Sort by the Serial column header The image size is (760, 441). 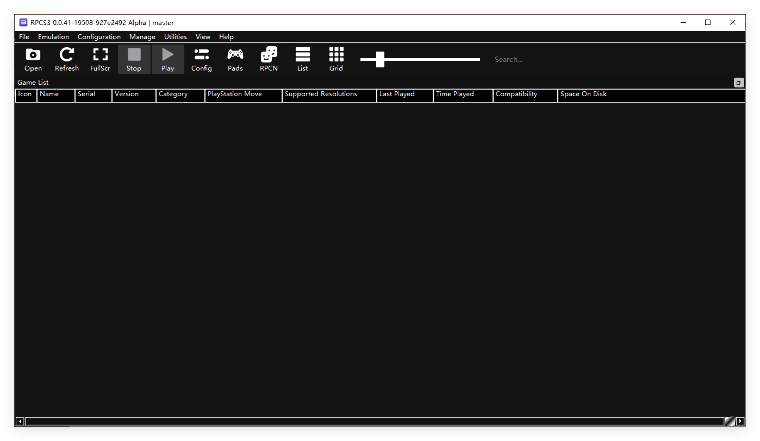(x=93, y=94)
